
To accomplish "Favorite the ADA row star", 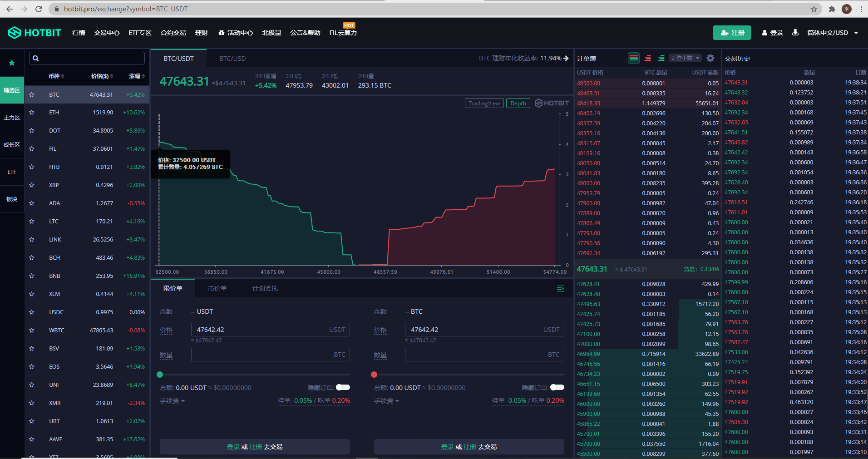I will [32, 203].
